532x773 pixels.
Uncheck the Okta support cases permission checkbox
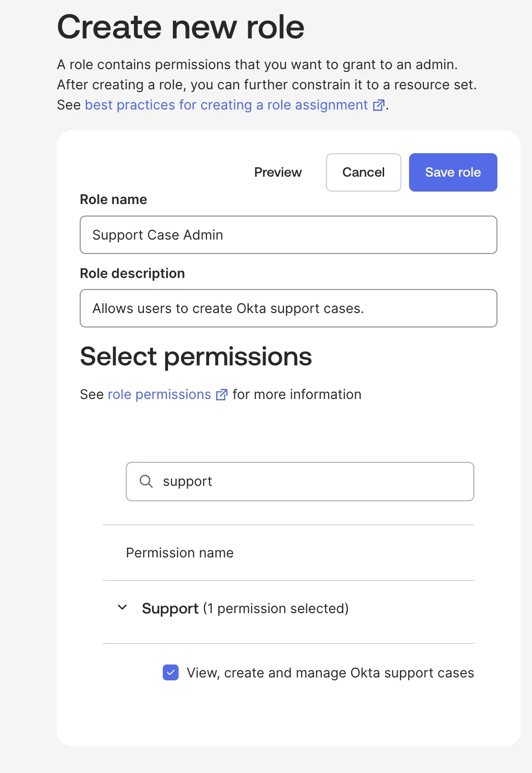tap(170, 673)
